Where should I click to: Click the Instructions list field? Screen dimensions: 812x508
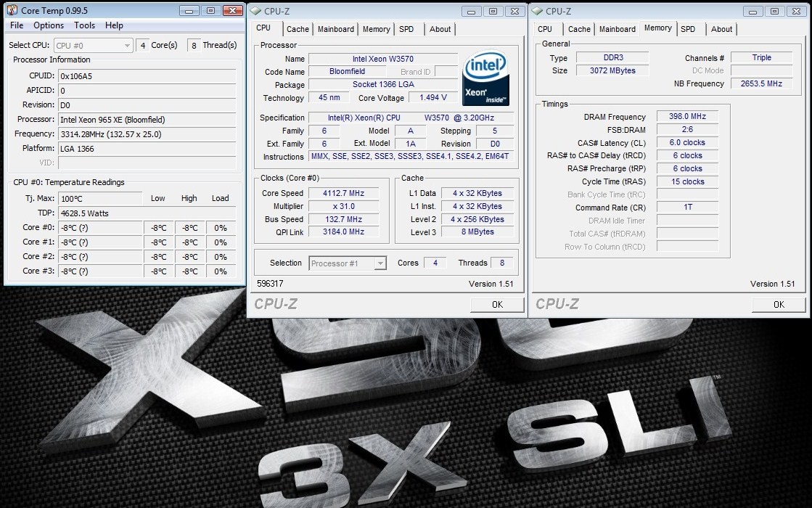click(411, 156)
